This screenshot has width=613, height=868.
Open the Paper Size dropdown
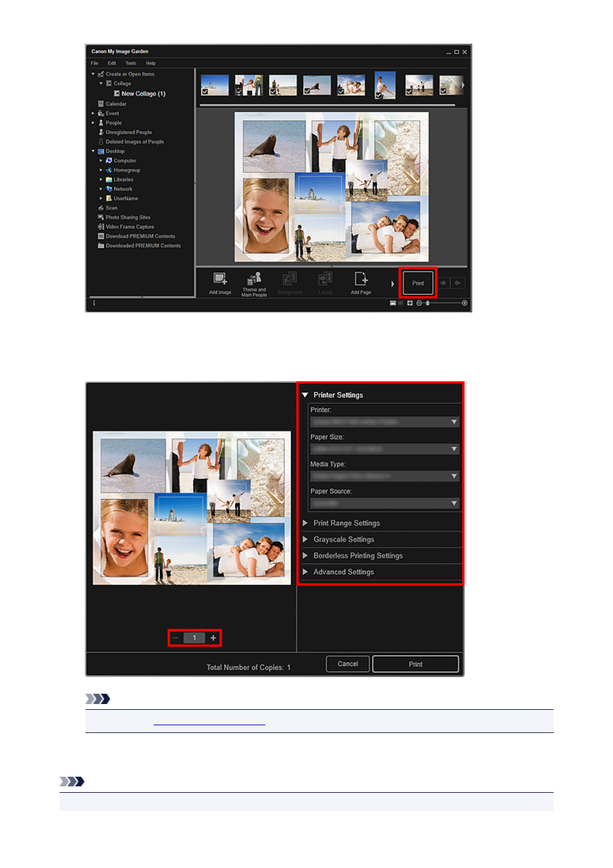(385, 449)
